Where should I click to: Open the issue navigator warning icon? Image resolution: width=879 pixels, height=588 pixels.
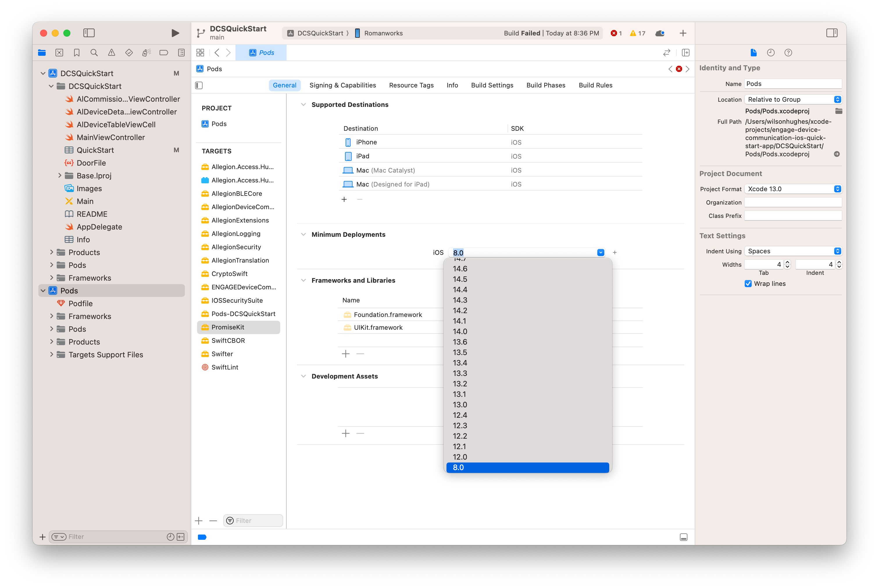click(x=111, y=53)
